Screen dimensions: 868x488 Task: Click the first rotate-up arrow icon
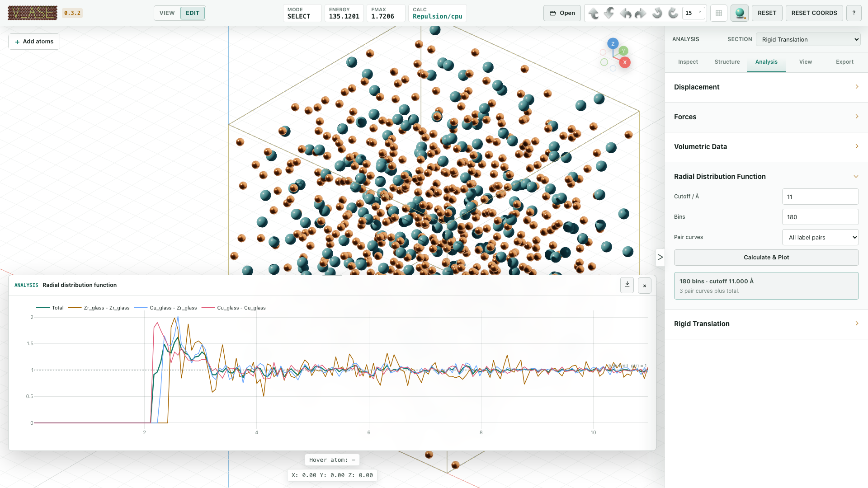pos(594,13)
